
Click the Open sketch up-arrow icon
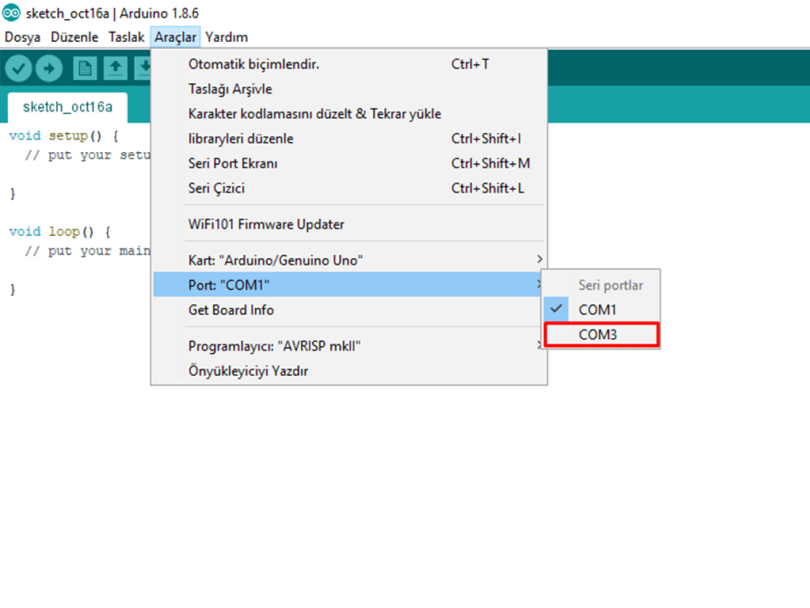[115, 68]
